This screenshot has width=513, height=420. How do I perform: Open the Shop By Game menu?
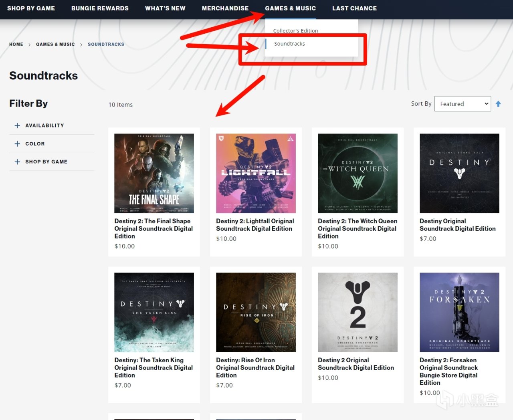[31, 8]
